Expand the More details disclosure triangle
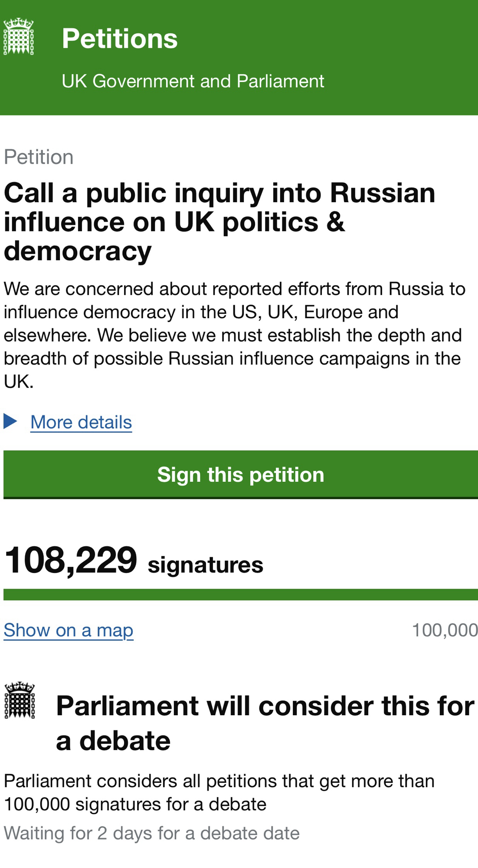 pyautogui.click(x=10, y=421)
